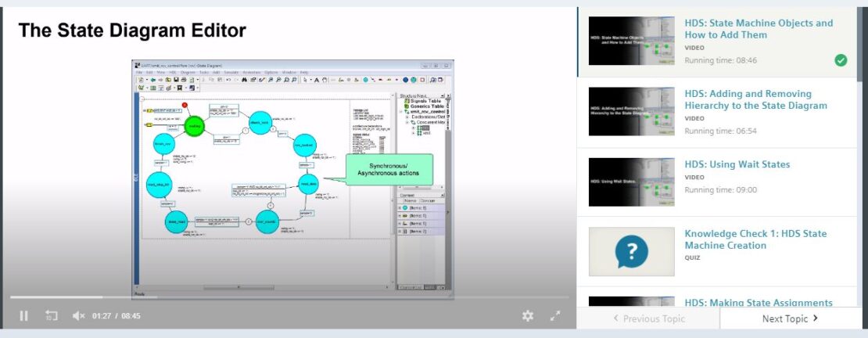This screenshot has height=338, width=868.
Task: Click the playlist vertical scrollbar
Action: click(863, 47)
